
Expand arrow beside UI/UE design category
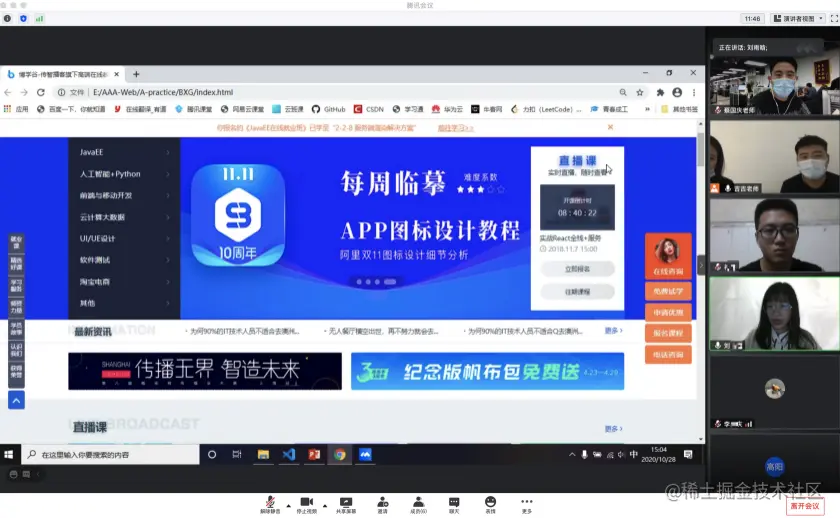(x=168, y=239)
